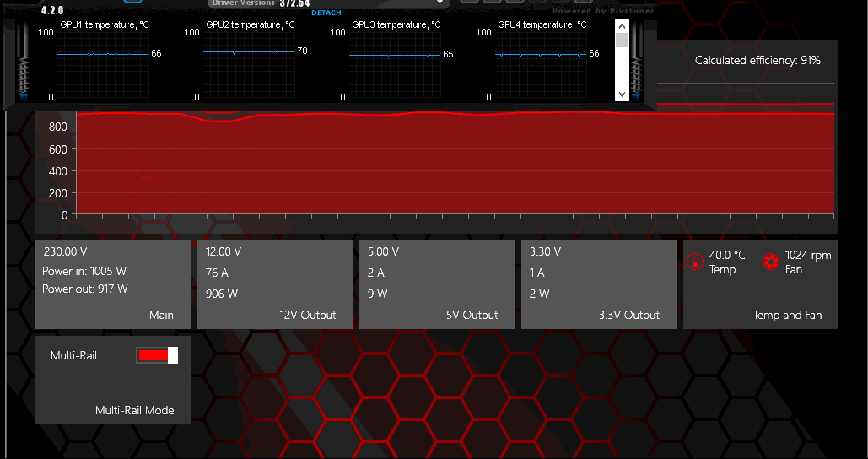Viewport: 868px width, 459px height.
Task: Click the "230.00 V" main voltage value
Action: tap(65, 252)
